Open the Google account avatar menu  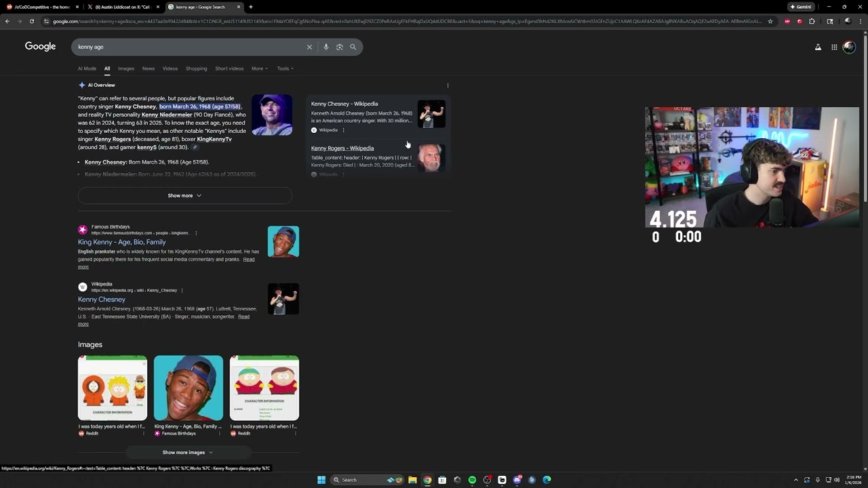pyautogui.click(x=849, y=47)
